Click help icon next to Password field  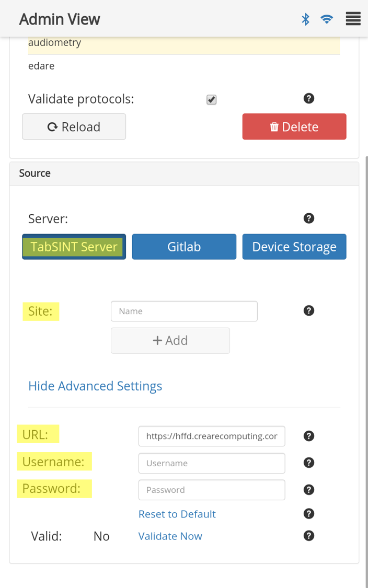[x=309, y=489]
